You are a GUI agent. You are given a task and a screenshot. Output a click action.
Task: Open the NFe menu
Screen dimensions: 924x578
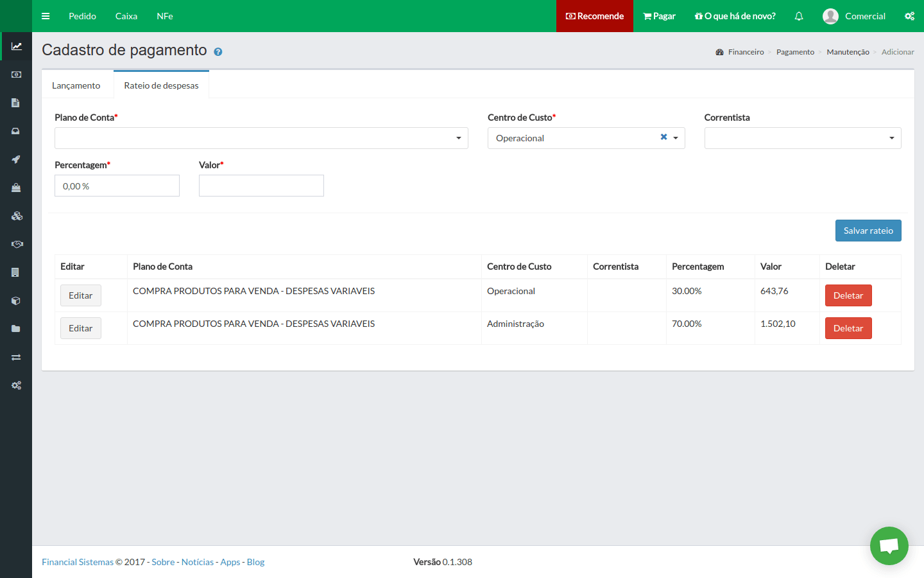(165, 16)
